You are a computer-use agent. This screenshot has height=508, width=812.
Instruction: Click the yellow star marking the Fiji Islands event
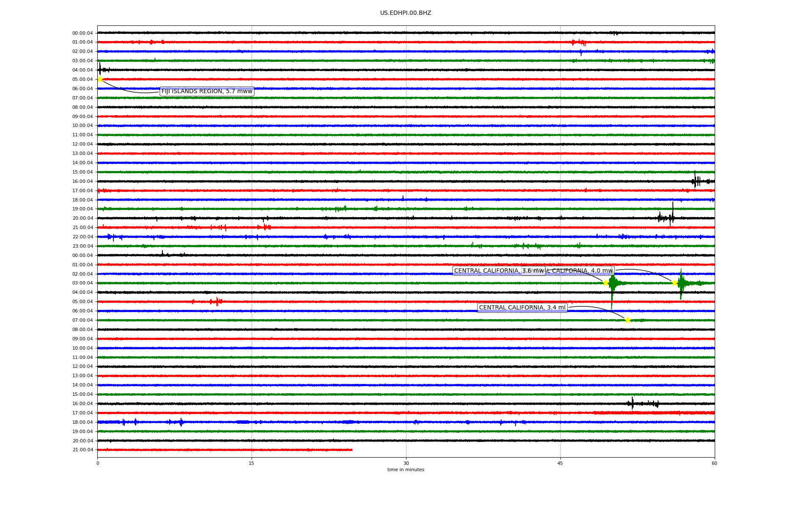point(100,80)
